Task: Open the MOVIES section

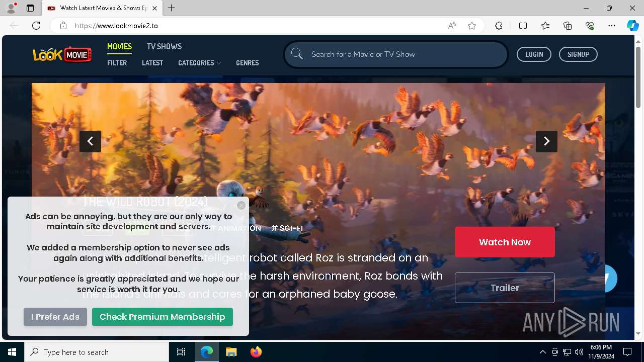Action: tap(120, 46)
